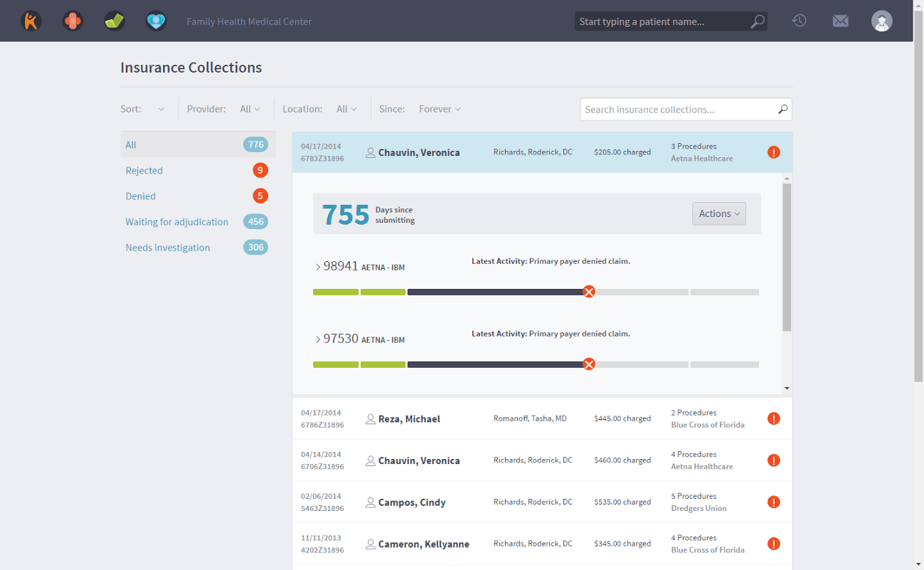Click the patient name search box

point(662,22)
